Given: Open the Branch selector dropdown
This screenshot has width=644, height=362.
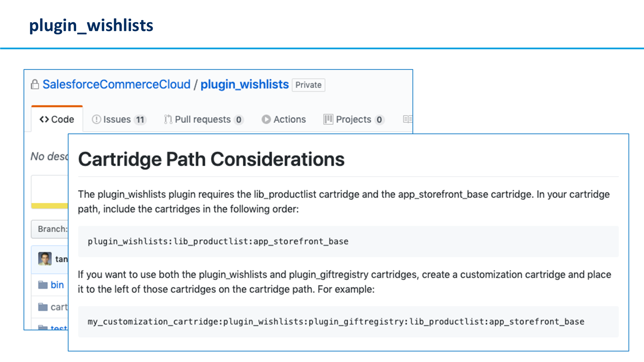Looking at the screenshot, I should 50,229.
